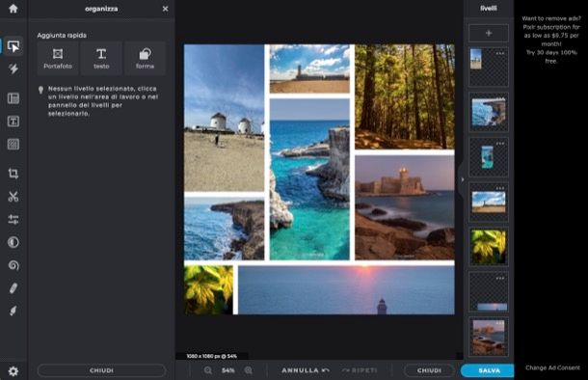Click the castle at dusk photo

[x=405, y=207]
